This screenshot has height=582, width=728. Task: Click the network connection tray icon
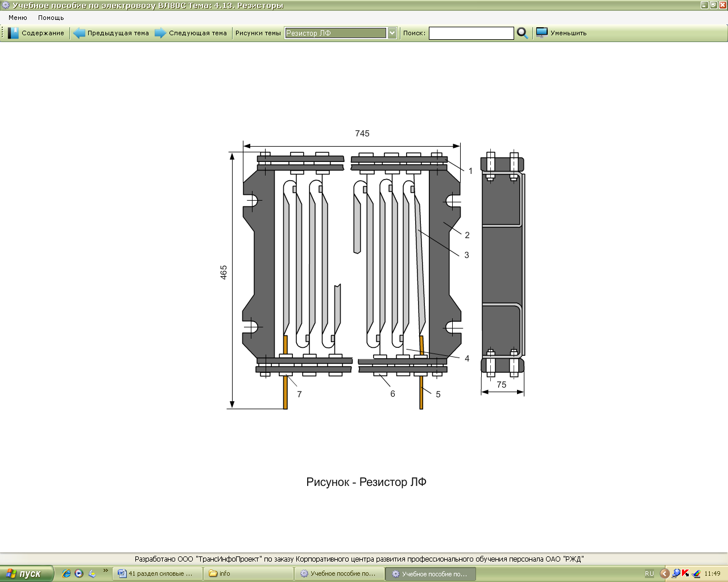tap(676, 573)
